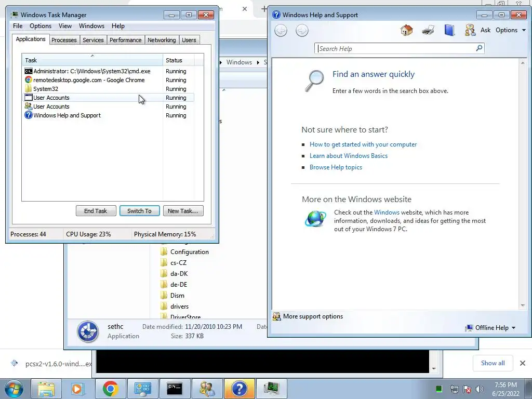Click the volume speaker tray icon

pyautogui.click(x=480, y=389)
